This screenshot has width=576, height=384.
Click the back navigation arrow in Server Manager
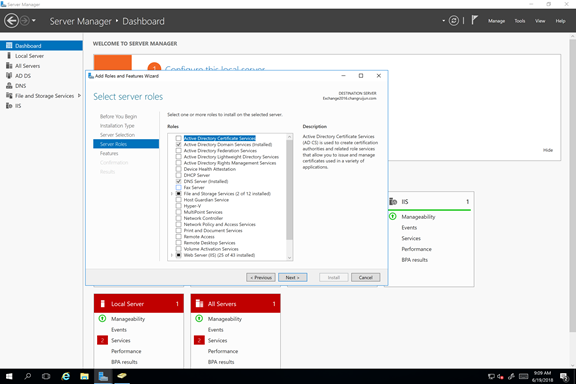click(x=11, y=21)
